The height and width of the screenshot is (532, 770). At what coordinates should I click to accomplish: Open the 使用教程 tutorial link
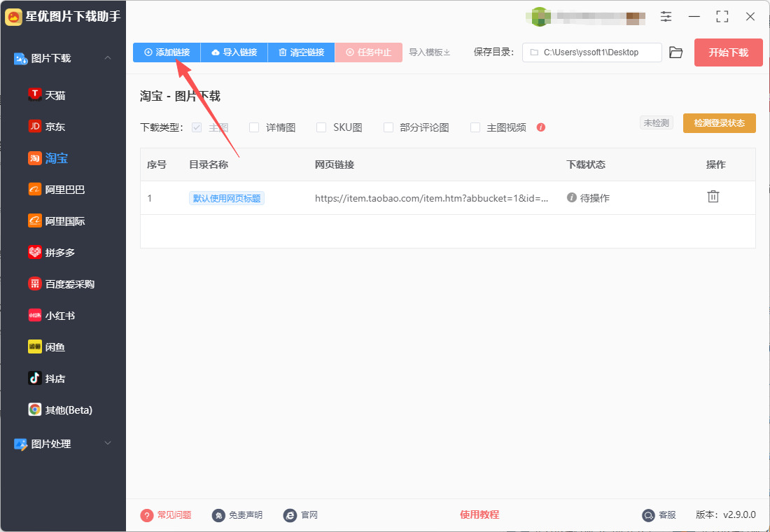tap(479, 514)
